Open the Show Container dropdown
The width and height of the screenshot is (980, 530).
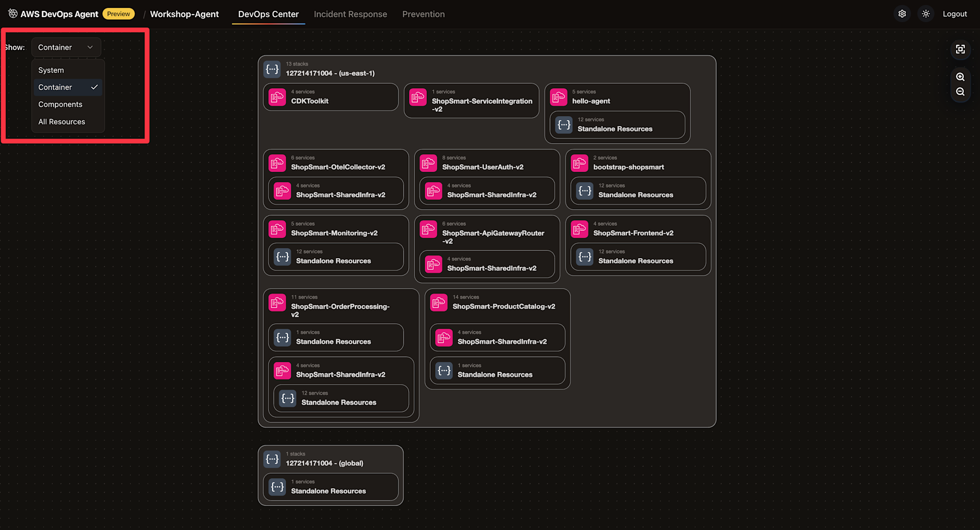(66, 48)
